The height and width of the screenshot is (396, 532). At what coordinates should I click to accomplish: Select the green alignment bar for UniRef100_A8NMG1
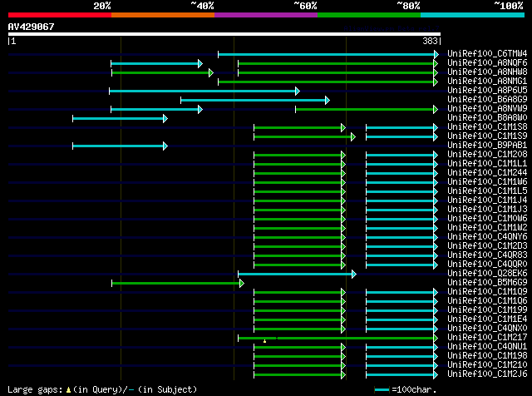[328, 82]
